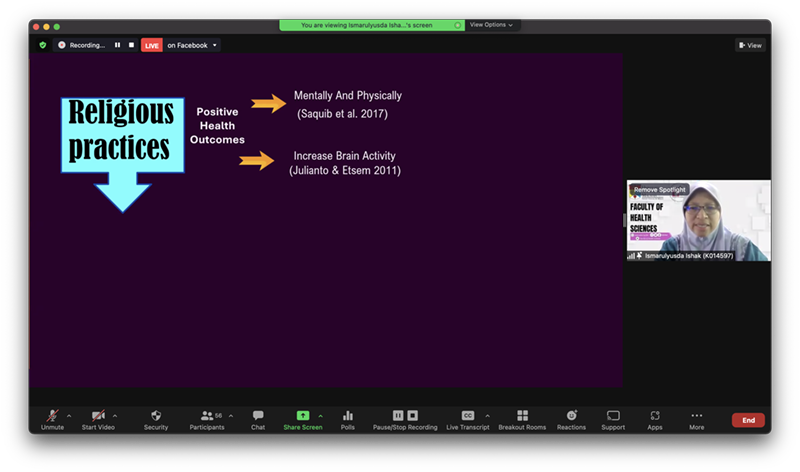
Task: Click Remove Spotlight on speaker video
Action: pyautogui.click(x=658, y=189)
